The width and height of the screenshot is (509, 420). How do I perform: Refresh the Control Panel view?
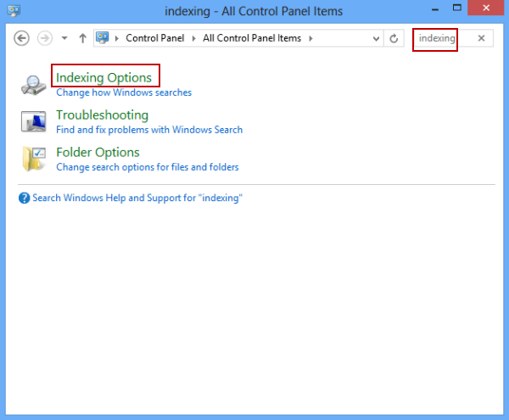coord(394,39)
